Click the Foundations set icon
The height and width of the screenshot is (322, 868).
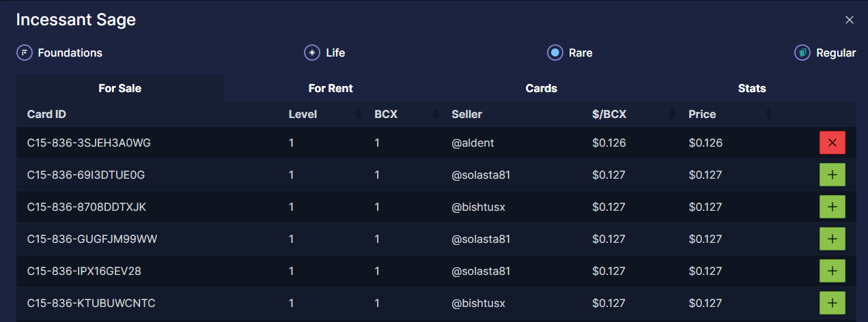pos(25,53)
